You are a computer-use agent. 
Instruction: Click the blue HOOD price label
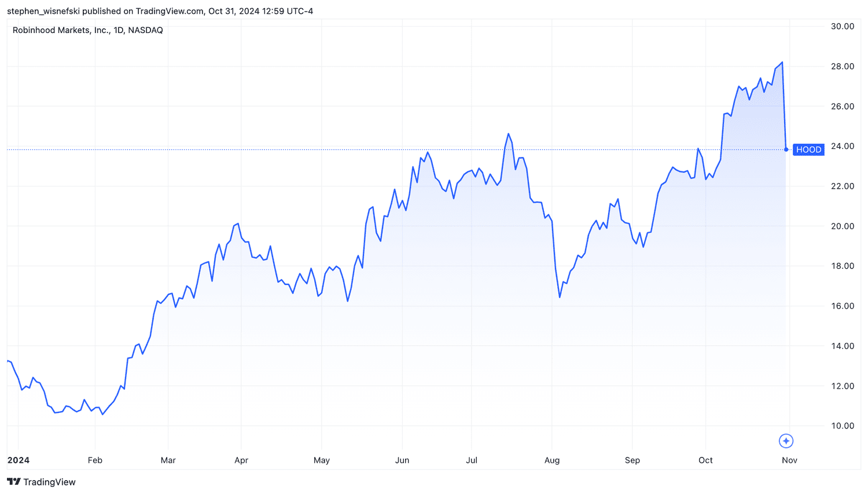(x=808, y=149)
